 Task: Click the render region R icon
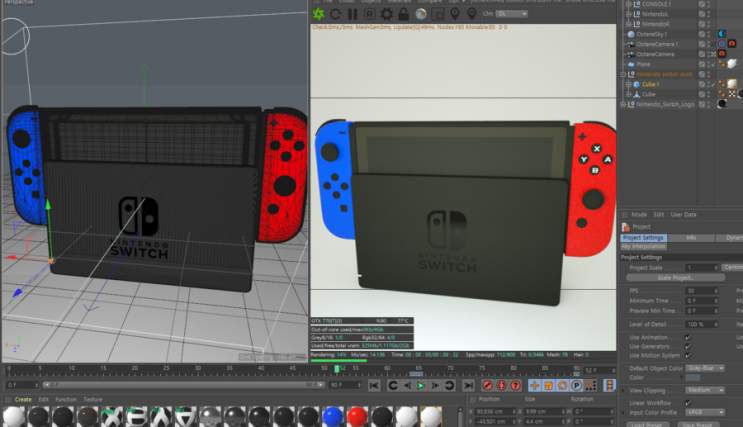click(x=370, y=14)
